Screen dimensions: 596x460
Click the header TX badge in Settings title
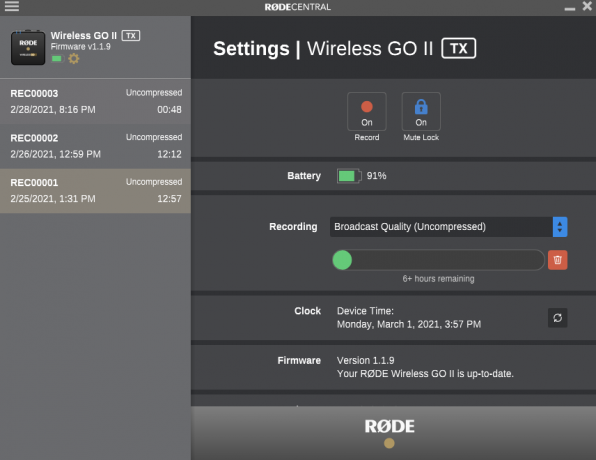pos(459,48)
